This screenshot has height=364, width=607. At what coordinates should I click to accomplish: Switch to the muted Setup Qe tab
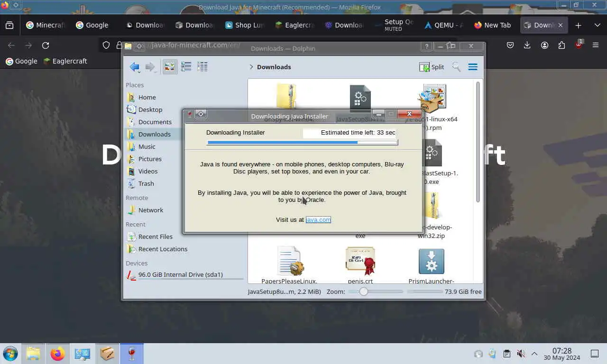(394, 25)
